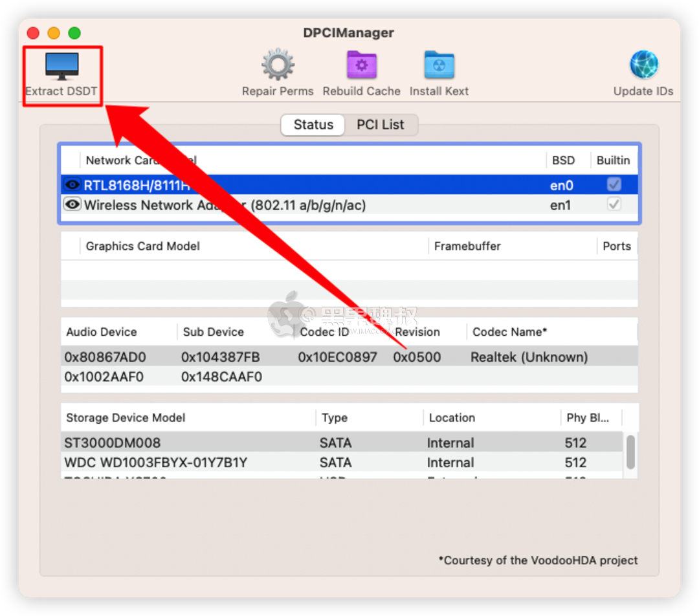This screenshot has width=699, height=616.
Task: Click the Update IDs globe icon
Action: pos(643,65)
